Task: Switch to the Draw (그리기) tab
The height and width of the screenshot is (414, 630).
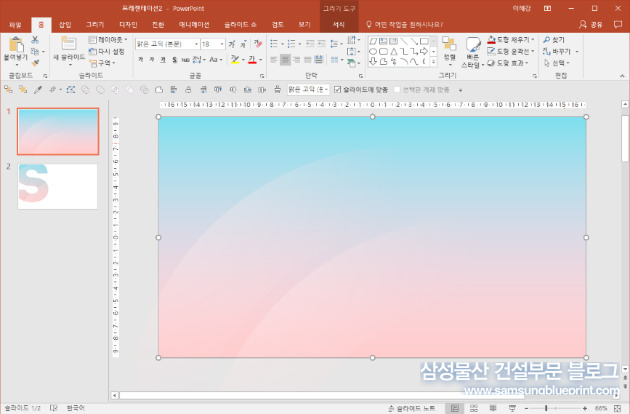Action: pos(95,25)
